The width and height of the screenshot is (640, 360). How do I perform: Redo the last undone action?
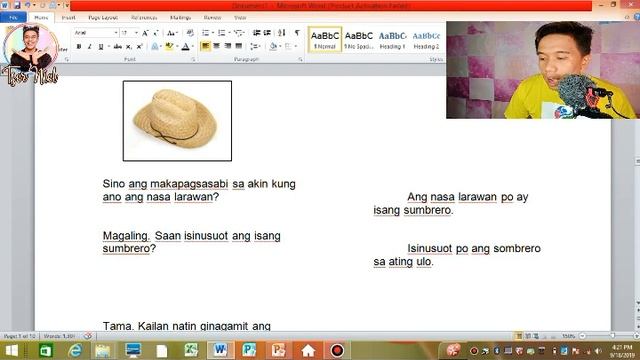(42, 5)
